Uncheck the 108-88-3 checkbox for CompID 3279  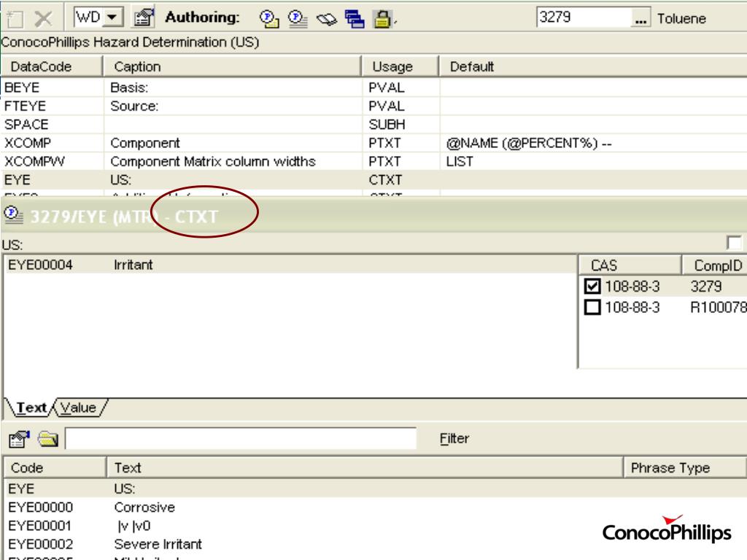[x=592, y=286]
